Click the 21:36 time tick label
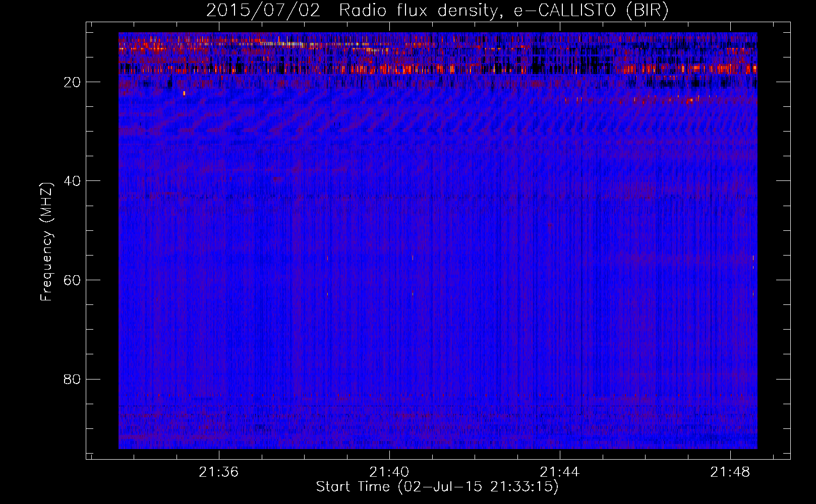Screen dimensions: 816x504 218,472
